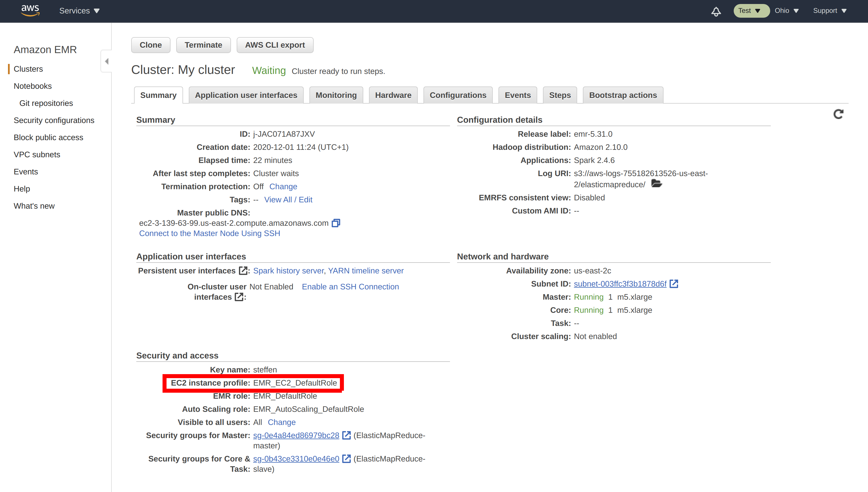The image size is (868, 492).
Task: Click the AWS home logo
Action: [30, 10]
